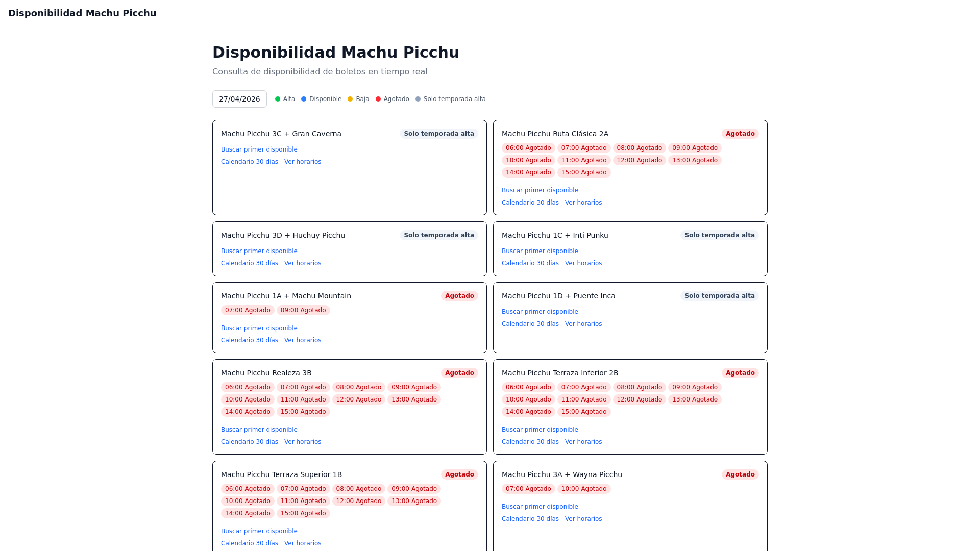Click Solo temporada alta badge on 3C card
The height and width of the screenshot is (551, 980).
[x=439, y=134]
